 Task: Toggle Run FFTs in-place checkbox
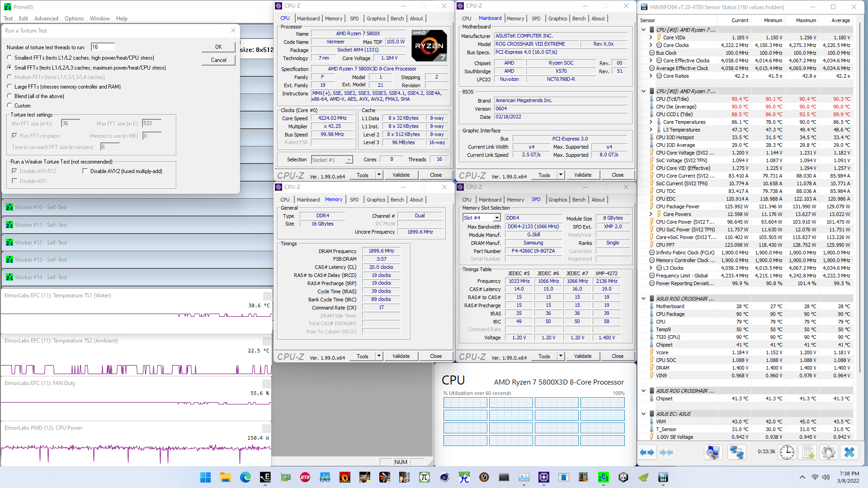coord(14,136)
